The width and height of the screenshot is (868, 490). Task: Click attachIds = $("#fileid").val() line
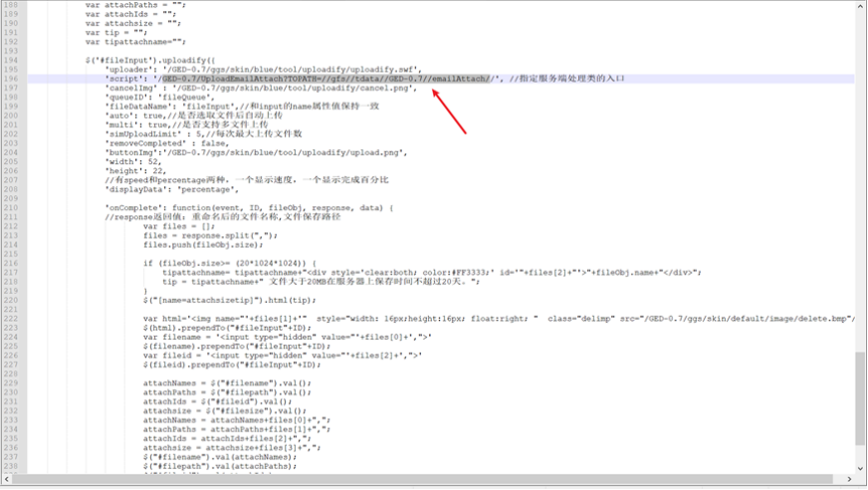pos(218,401)
